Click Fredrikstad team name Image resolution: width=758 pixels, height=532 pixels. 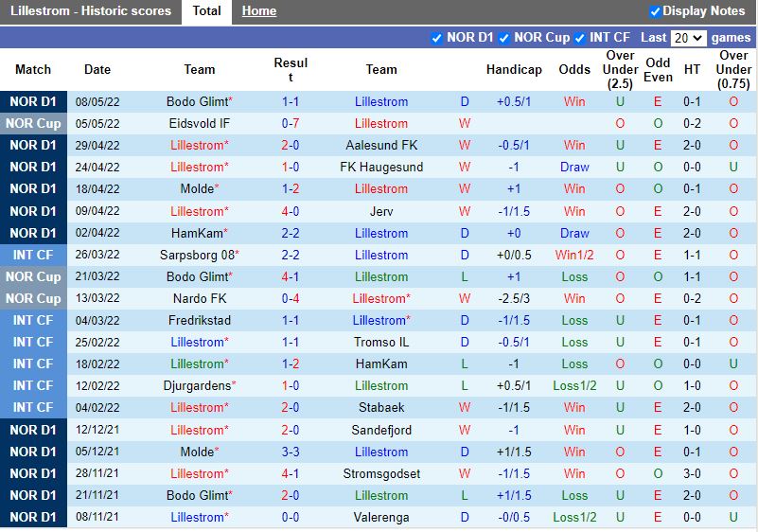point(200,320)
